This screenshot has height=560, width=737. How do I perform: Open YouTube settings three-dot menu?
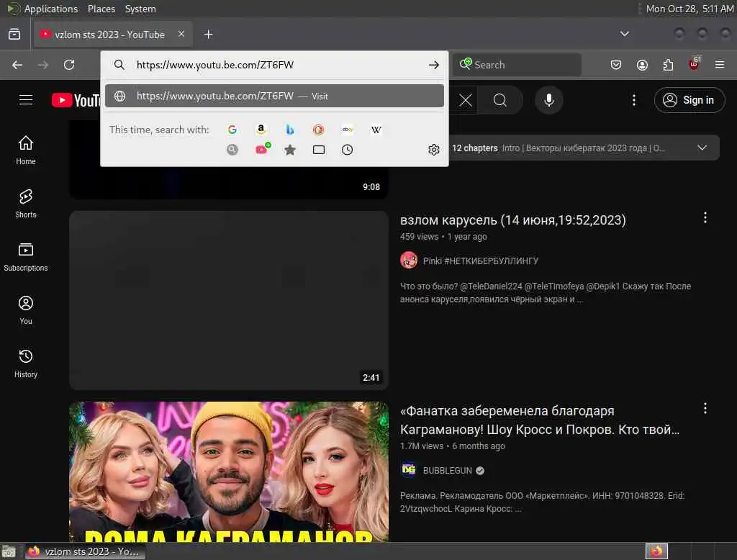(634, 100)
